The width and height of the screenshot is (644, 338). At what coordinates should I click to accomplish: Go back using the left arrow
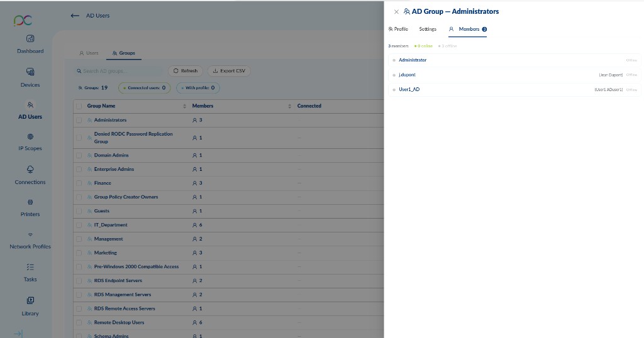point(75,16)
